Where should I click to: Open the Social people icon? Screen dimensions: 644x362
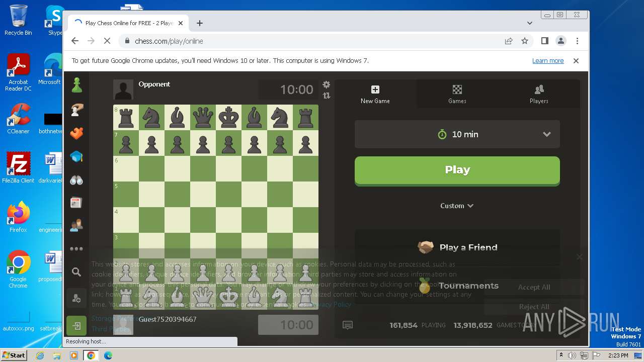coord(76,225)
